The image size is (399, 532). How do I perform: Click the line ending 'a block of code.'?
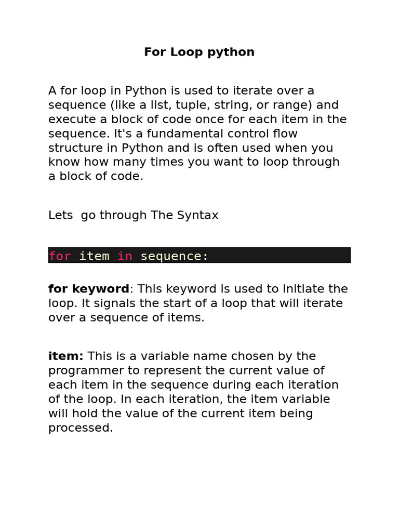96,176
